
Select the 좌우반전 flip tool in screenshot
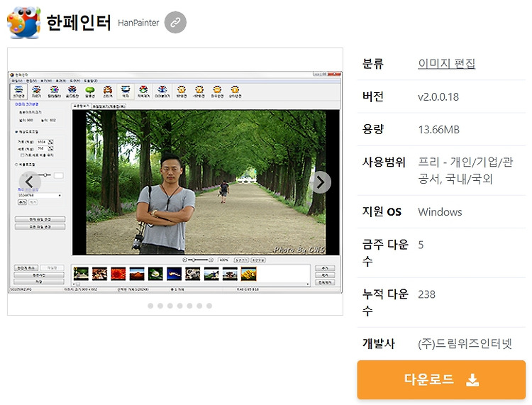(217, 91)
